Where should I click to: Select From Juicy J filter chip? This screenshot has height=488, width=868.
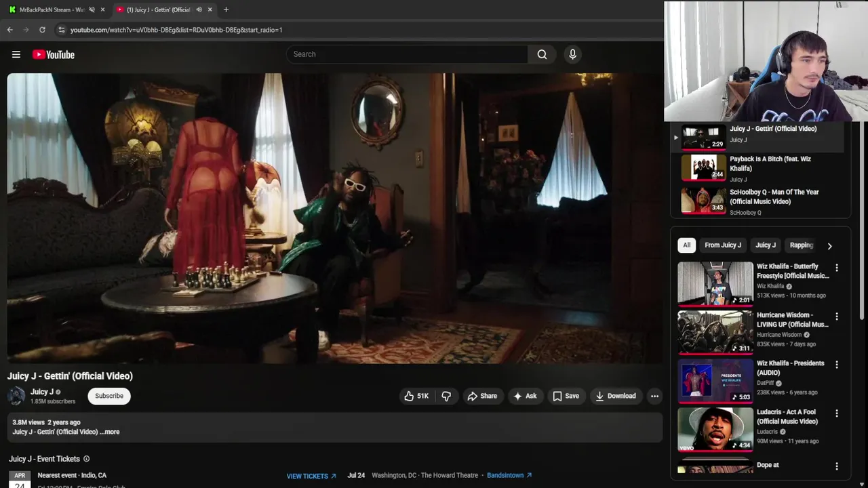(723, 245)
